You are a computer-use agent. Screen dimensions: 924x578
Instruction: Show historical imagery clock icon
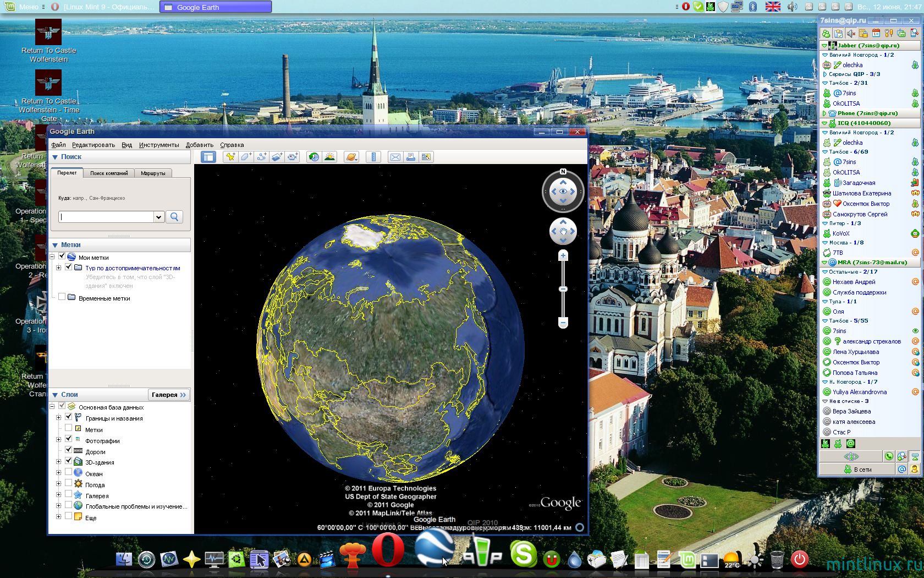[x=314, y=157]
